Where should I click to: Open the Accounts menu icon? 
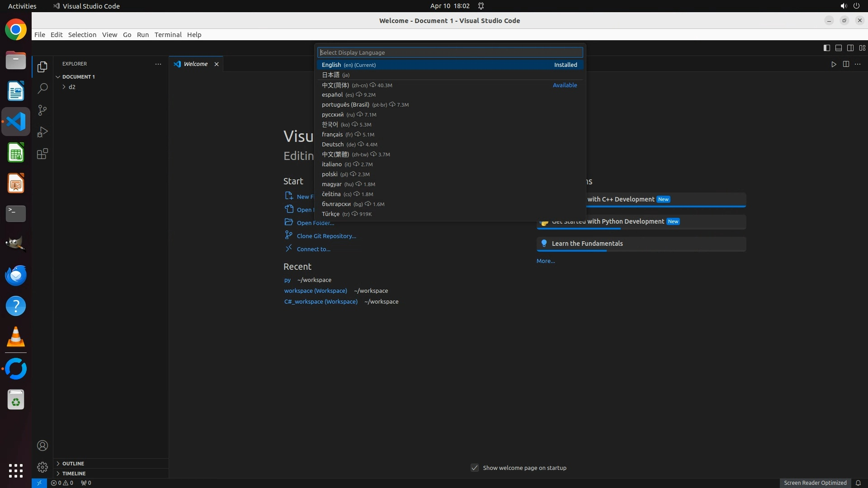(42, 446)
